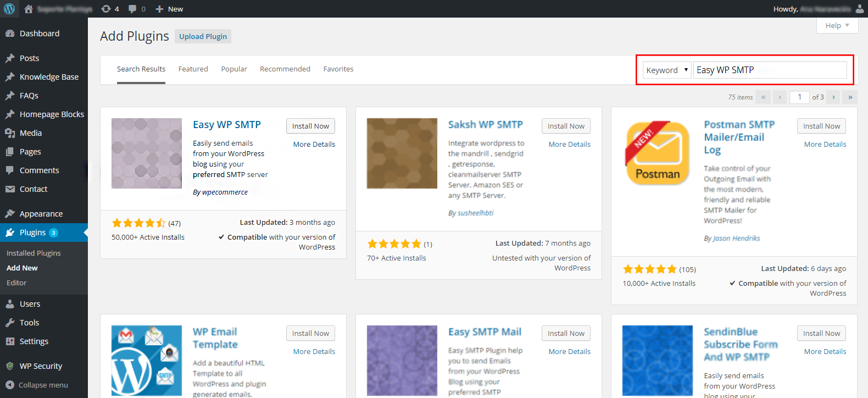The width and height of the screenshot is (868, 398).
Task: Click the Users icon in sidebar
Action: (10, 304)
